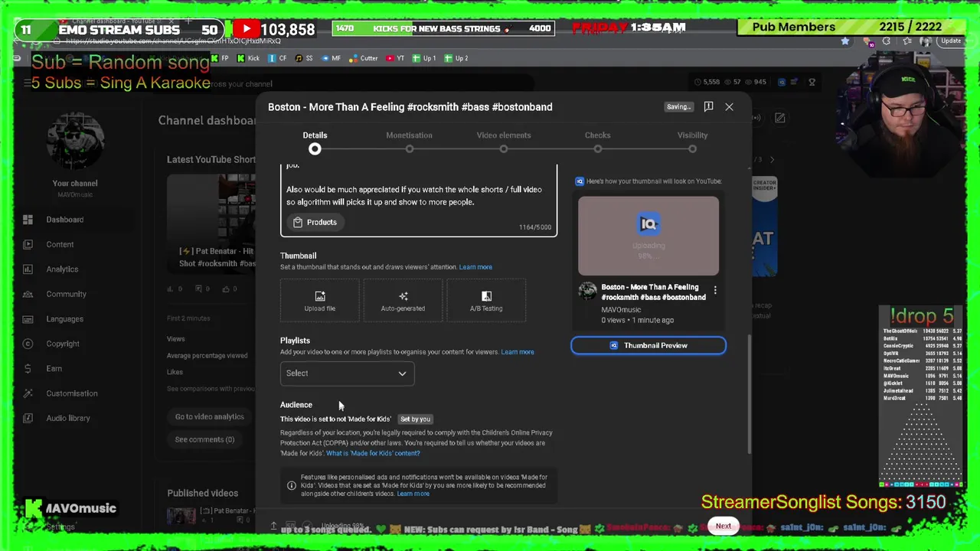Screen dimensions: 980x551
Task: Click the blue IQ extension icon in toolbar
Action: 782,82
